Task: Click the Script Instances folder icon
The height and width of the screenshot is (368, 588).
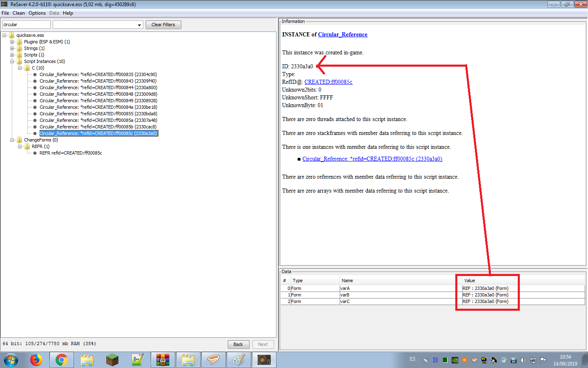Action: coord(20,61)
